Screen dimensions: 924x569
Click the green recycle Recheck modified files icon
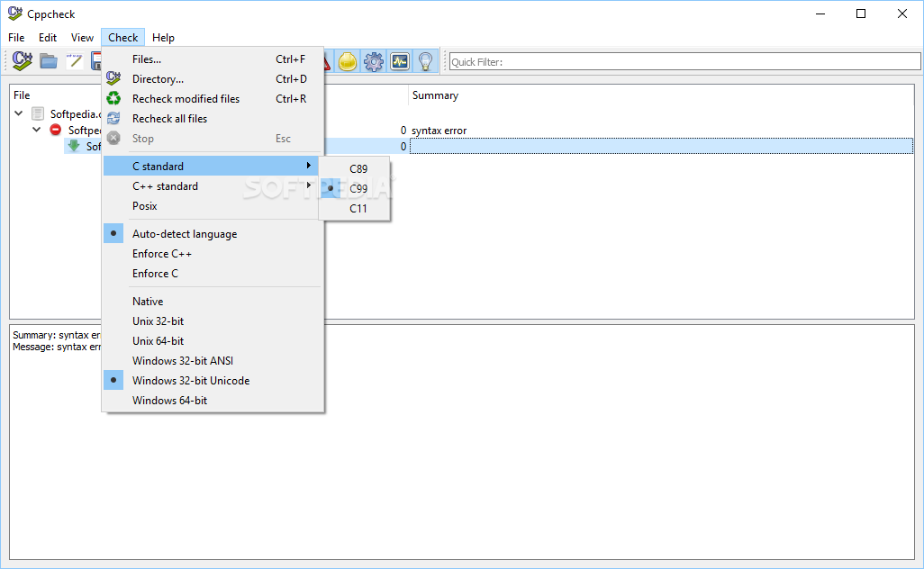[x=113, y=98]
